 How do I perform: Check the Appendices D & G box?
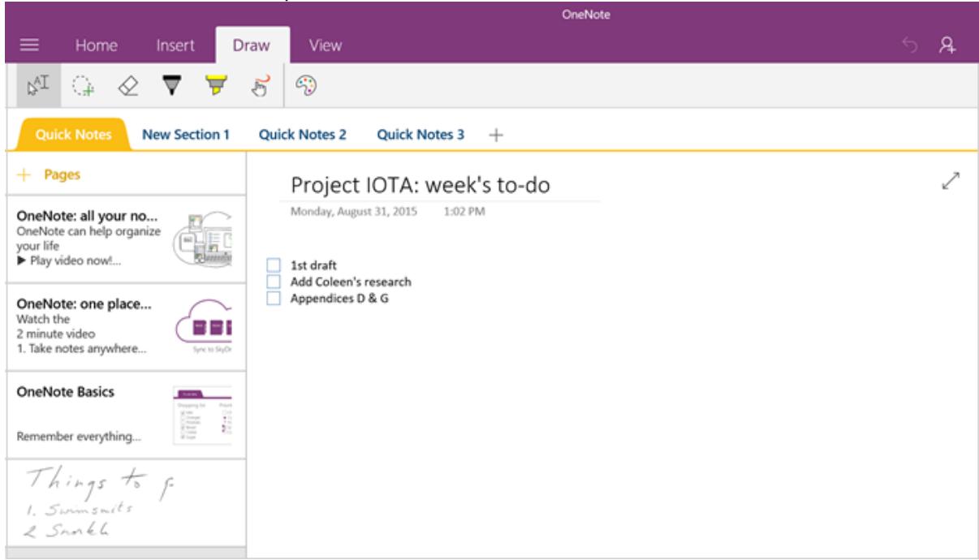pyautogui.click(x=274, y=299)
